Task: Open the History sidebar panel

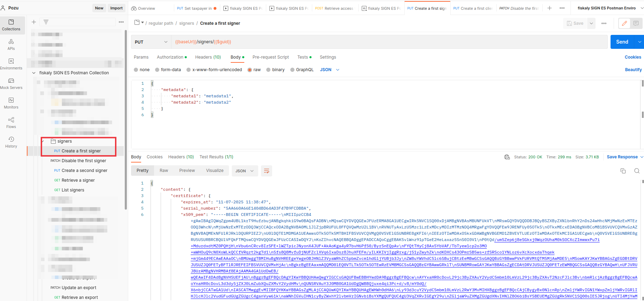Action: point(11,142)
